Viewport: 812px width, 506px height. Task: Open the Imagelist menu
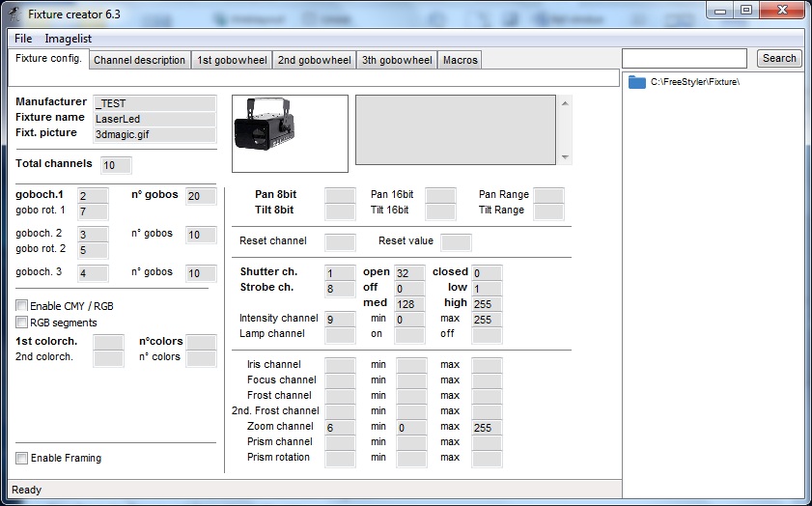point(69,39)
